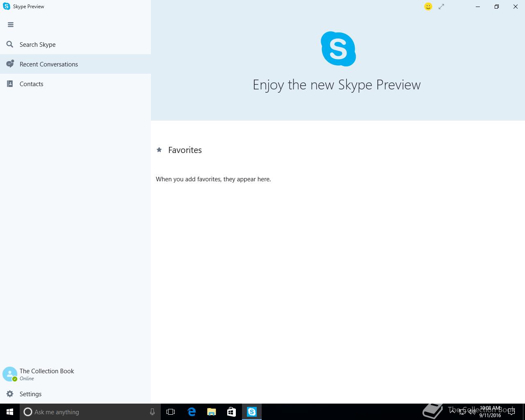This screenshot has height=420, width=525.
Task: Click the Recent Conversations chat bubble icon
Action: 10,64
